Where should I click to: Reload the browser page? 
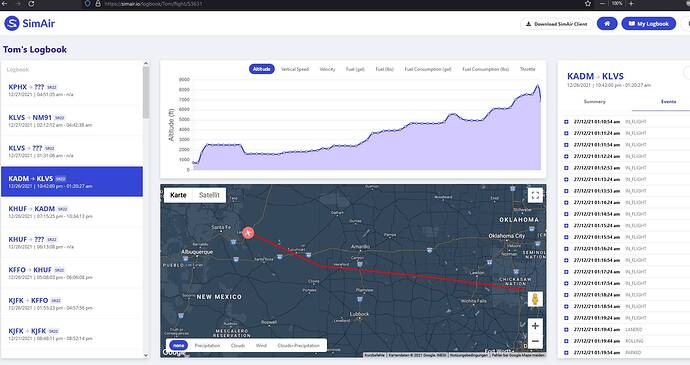(31, 4)
